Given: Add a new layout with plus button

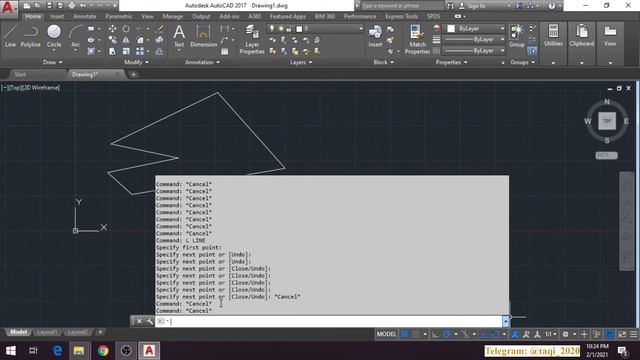Looking at the screenshot, I should [100, 332].
